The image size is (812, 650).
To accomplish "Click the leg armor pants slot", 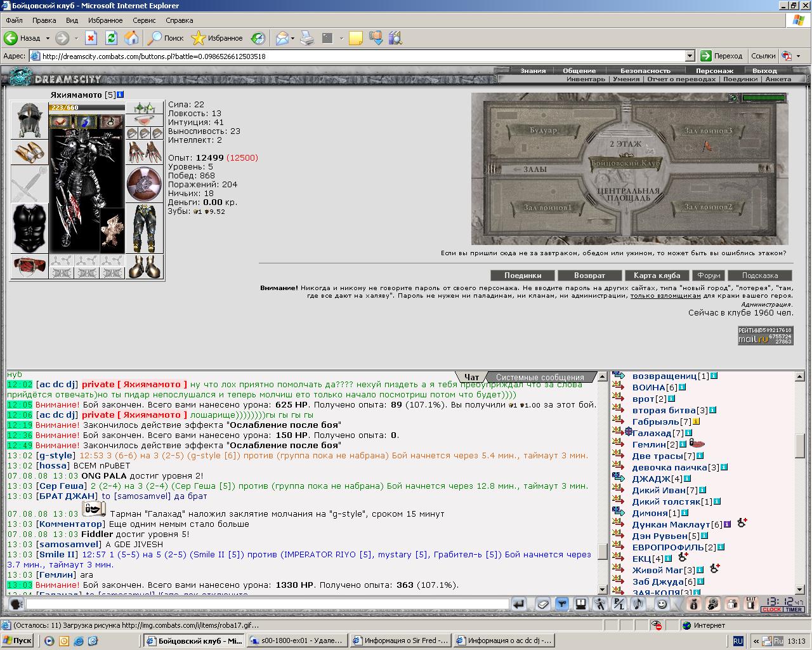I will (x=145, y=228).
